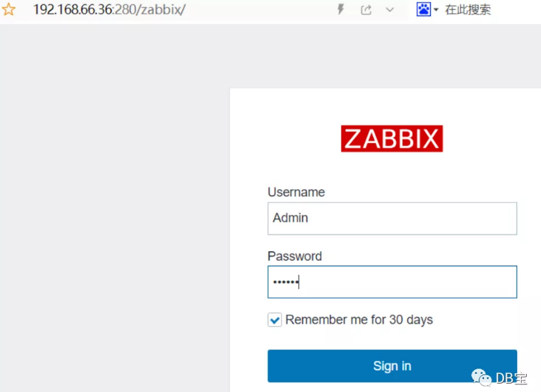Click the WeChat icon watermark

481,377
